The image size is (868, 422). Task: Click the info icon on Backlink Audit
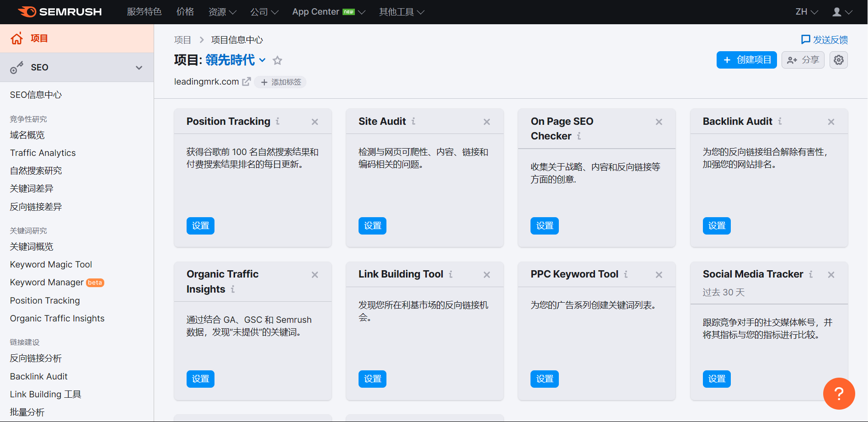[780, 121]
